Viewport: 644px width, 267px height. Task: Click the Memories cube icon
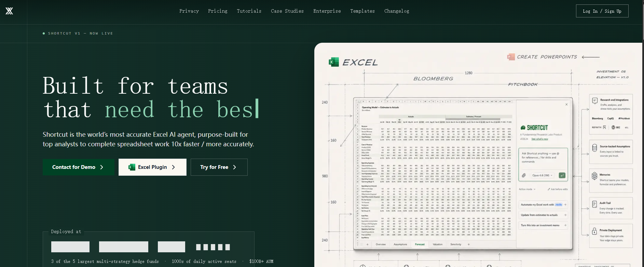[x=594, y=176]
